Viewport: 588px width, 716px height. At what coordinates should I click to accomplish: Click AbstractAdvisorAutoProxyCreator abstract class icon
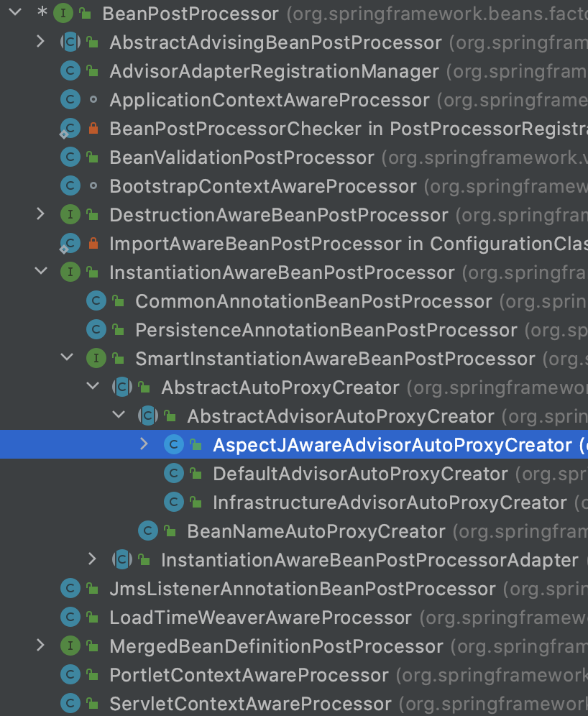click(148, 416)
